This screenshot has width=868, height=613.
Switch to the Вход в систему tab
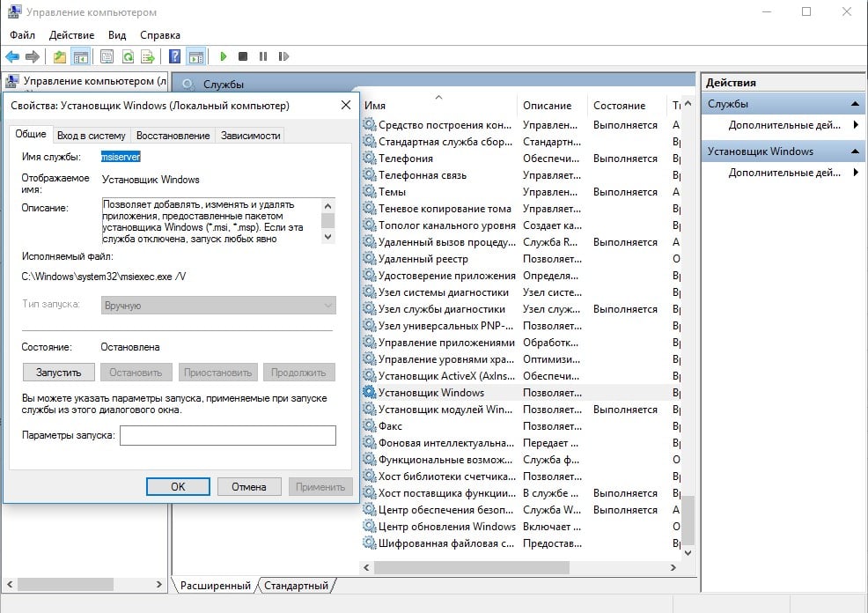tap(92, 136)
